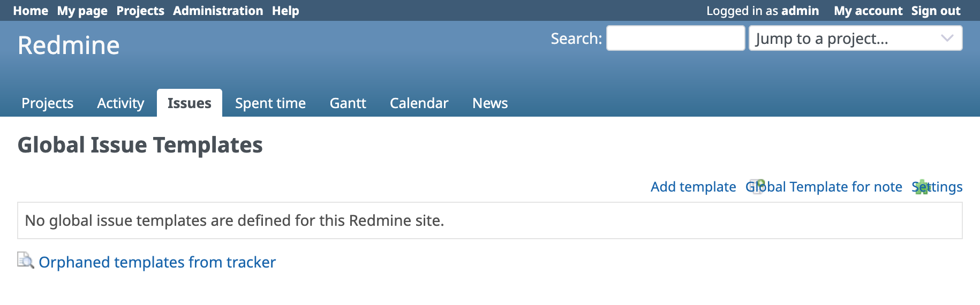Click the copy icon on Global Template for note
Image resolution: width=980 pixels, height=305 pixels.
(756, 186)
